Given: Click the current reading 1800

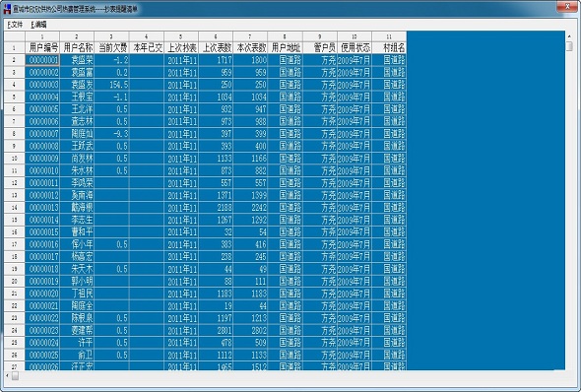Looking at the screenshot, I should point(250,60).
